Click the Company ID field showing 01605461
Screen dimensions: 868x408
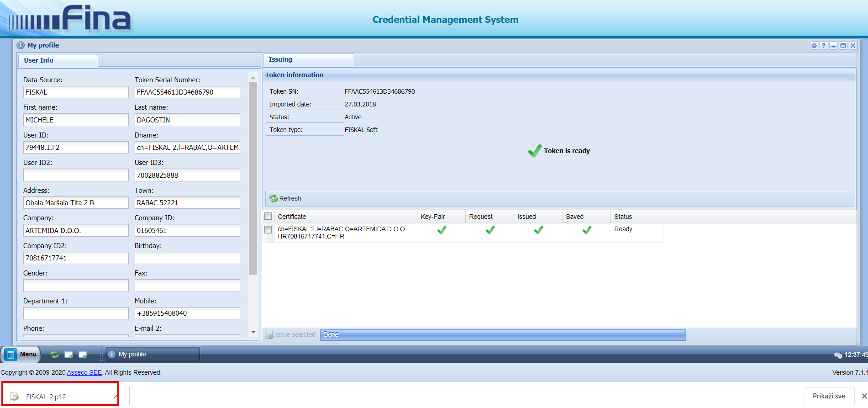coord(187,230)
